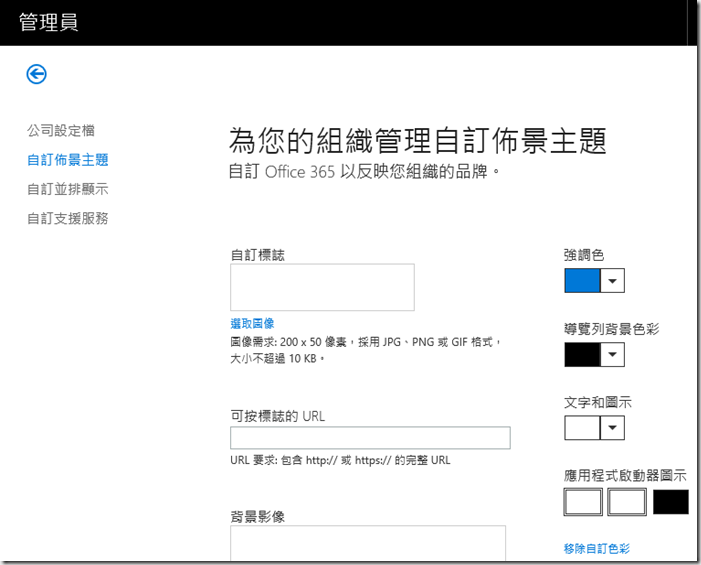
Task: Click the 背景影像 preview box
Action: pyautogui.click(x=367, y=544)
